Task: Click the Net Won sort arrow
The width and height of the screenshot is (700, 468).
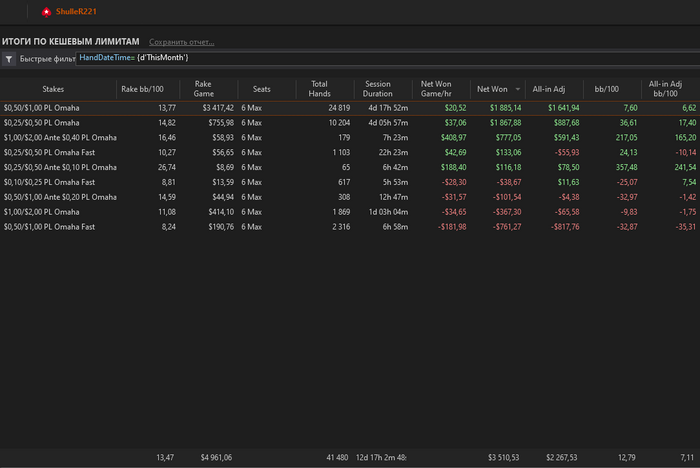Action: [517, 89]
